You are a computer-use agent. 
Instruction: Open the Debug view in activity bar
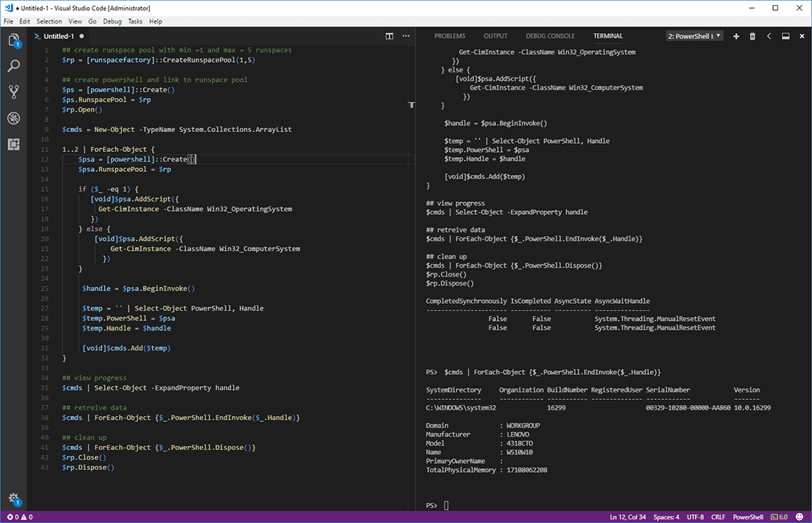pos(13,118)
